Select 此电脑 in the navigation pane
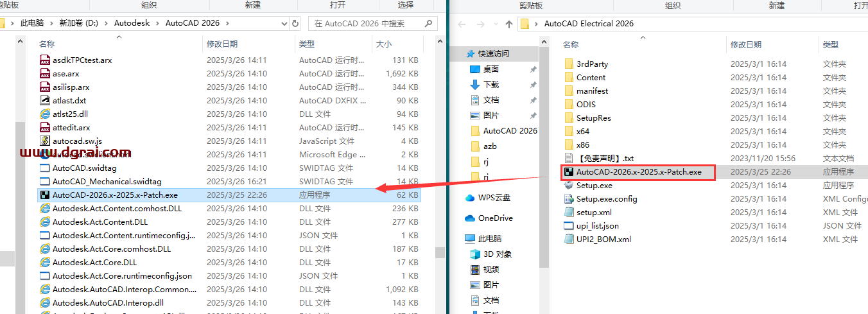Viewport: 868px width, 314px height. [491, 239]
